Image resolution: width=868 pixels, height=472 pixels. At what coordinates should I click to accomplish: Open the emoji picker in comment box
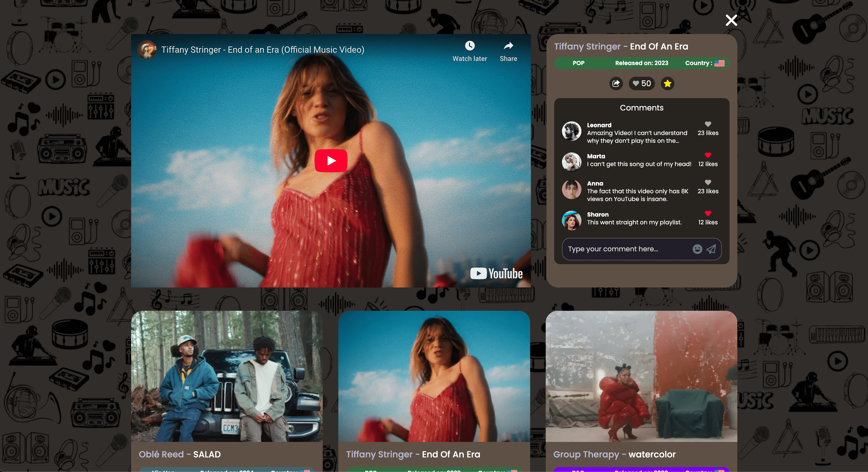pyautogui.click(x=697, y=249)
